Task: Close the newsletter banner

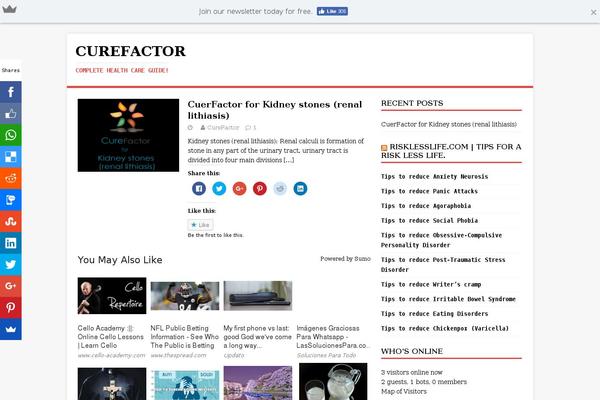Action: 593,12
